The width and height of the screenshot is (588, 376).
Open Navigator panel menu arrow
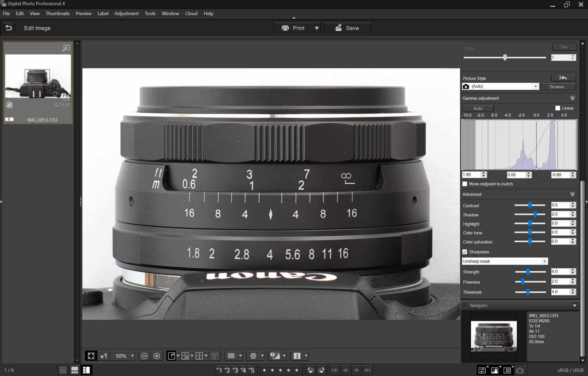575,305
